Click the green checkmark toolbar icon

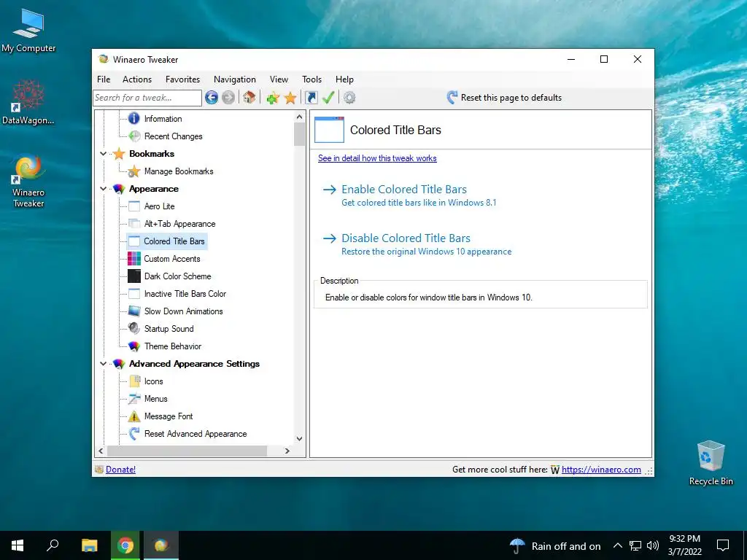[x=328, y=98]
